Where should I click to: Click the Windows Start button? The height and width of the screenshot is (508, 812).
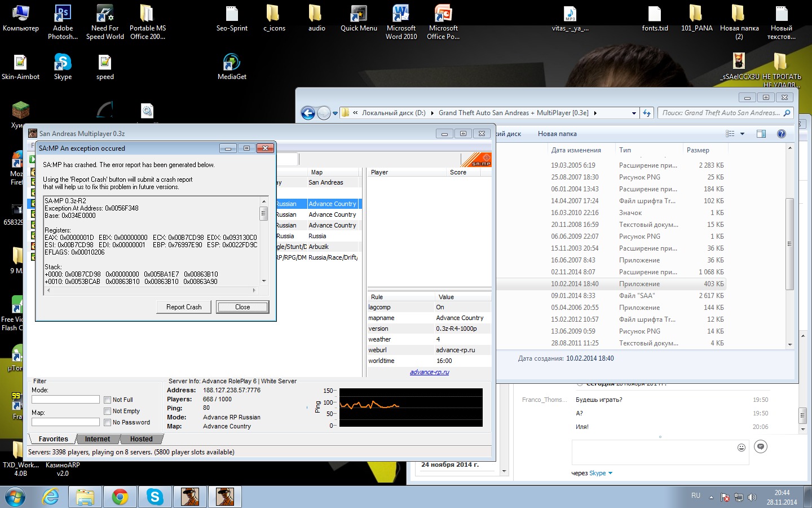click(x=15, y=497)
